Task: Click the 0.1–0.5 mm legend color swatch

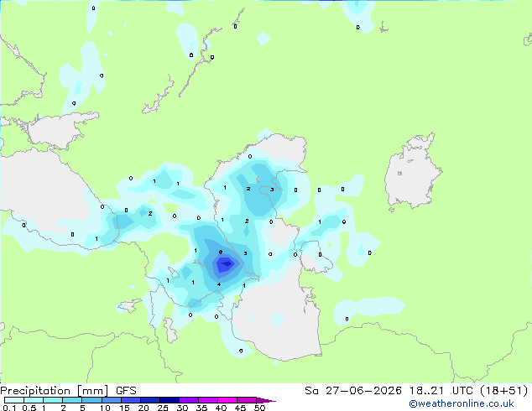Action: [14, 400]
